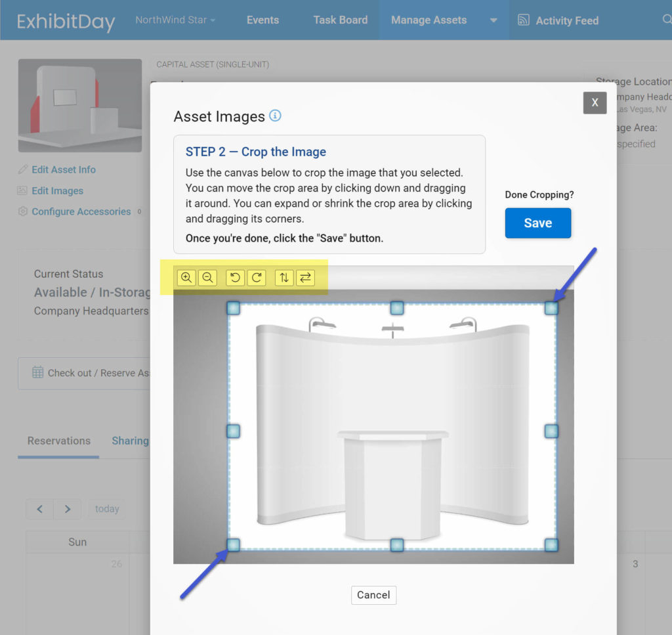Open the info tooltip next to Asset Images
Image resolution: width=672 pixels, height=635 pixels.
(276, 115)
